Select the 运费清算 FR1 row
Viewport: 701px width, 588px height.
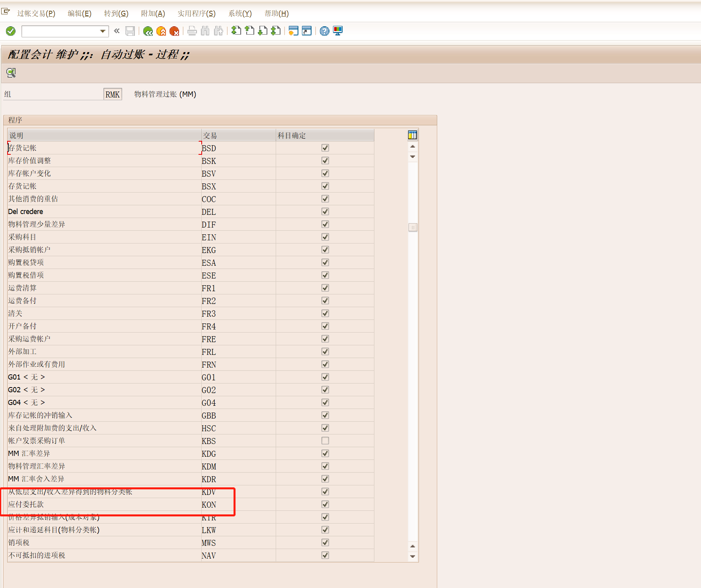pyautogui.click(x=191, y=288)
